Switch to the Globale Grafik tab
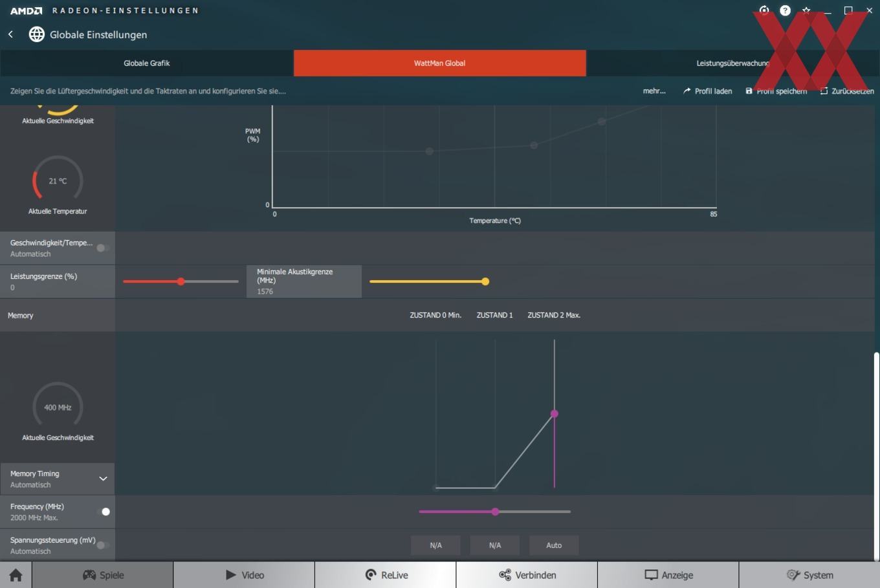This screenshot has height=588, width=880. (147, 63)
